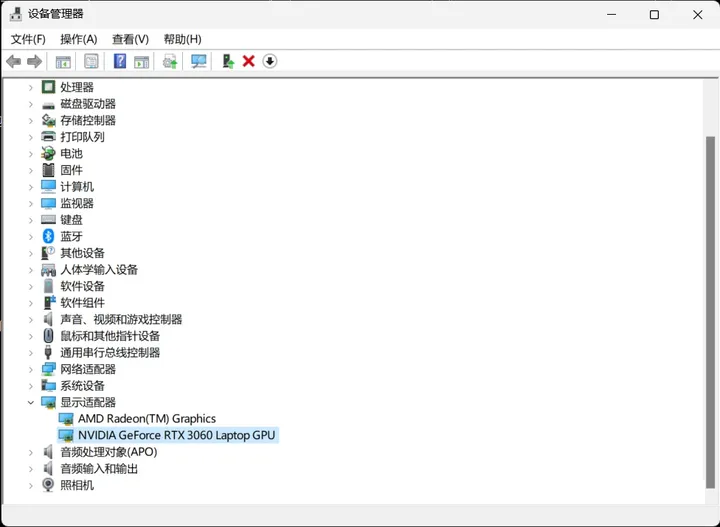Screen dimensions: 720x527
Task: Select the 音频处理对象(APO) category
Action: click(x=108, y=452)
